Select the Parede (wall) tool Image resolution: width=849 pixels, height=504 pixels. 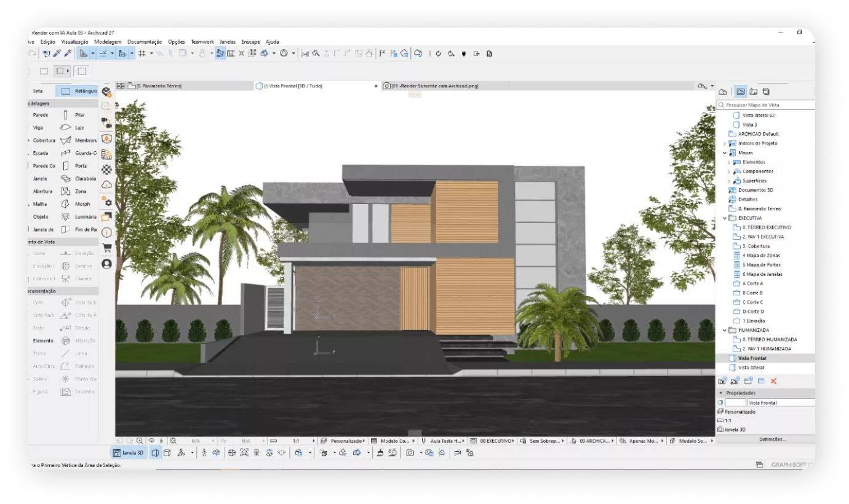41,115
